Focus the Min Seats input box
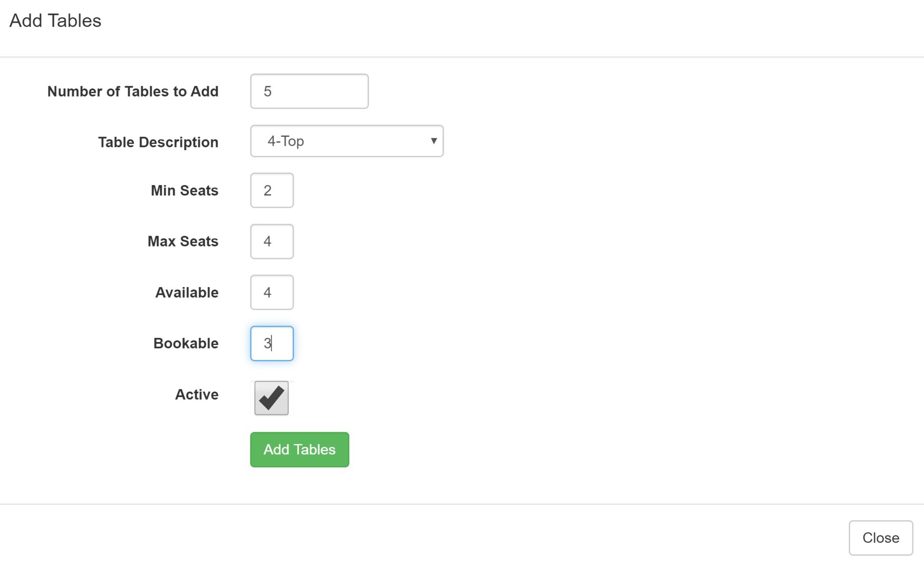 (272, 190)
